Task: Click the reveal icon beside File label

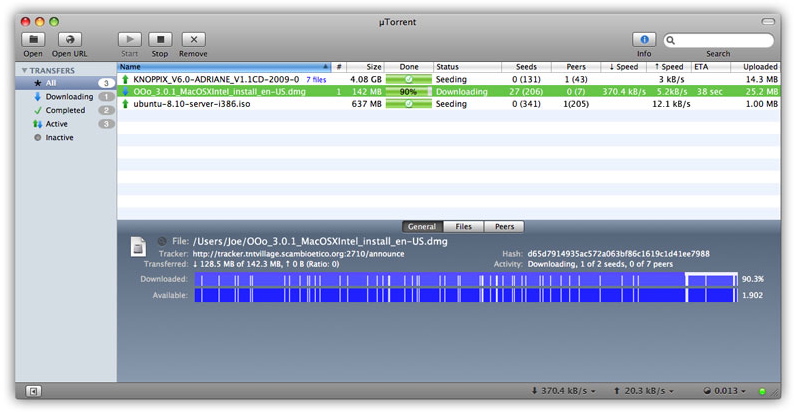Action: [162, 241]
